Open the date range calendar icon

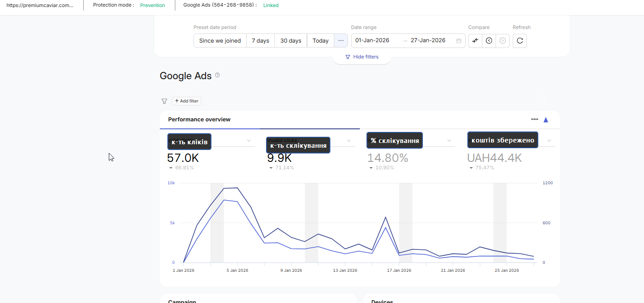click(x=459, y=41)
